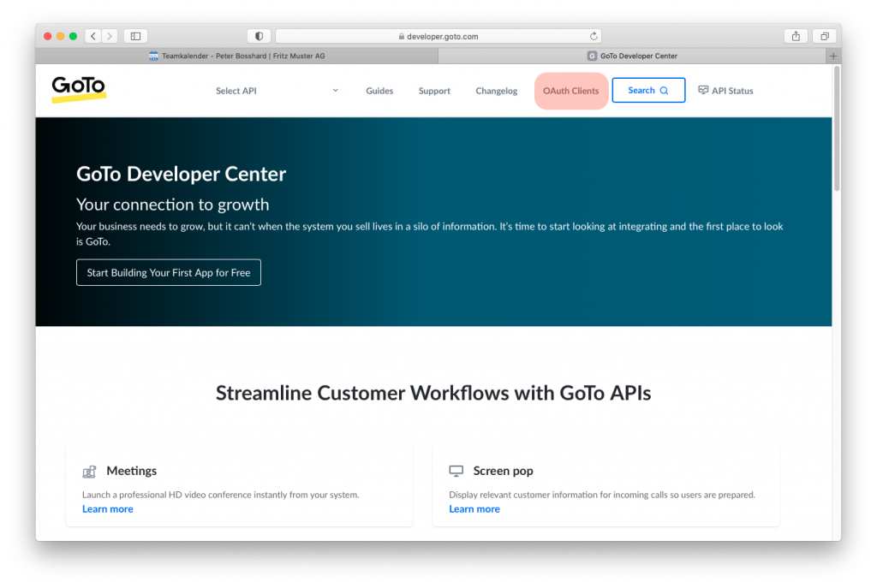The image size is (877, 588).
Task: Click Start Building Your First App for Free
Action: click(169, 273)
